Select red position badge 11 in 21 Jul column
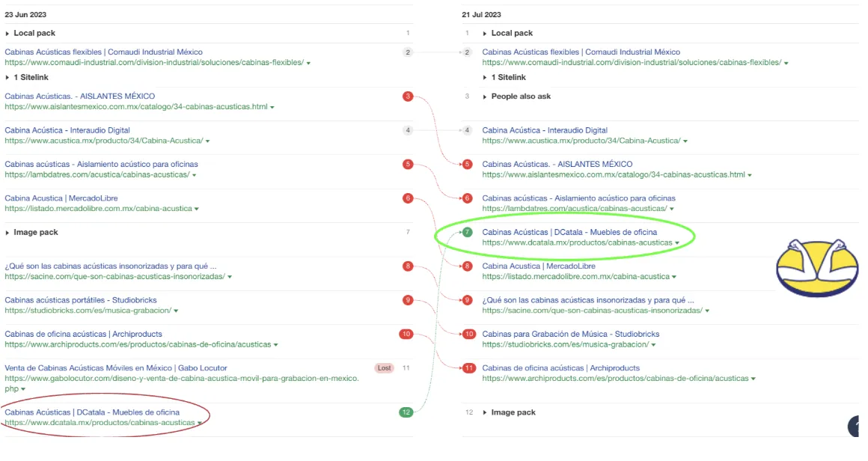This screenshot has height=461, width=868. click(x=469, y=368)
